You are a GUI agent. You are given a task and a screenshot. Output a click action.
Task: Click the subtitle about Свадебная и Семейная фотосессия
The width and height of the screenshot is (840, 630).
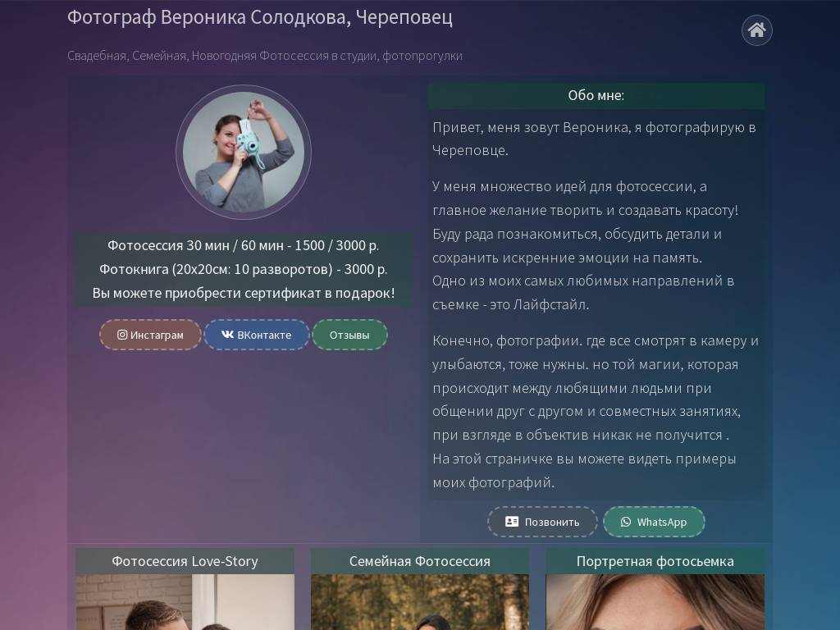point(265,56)
